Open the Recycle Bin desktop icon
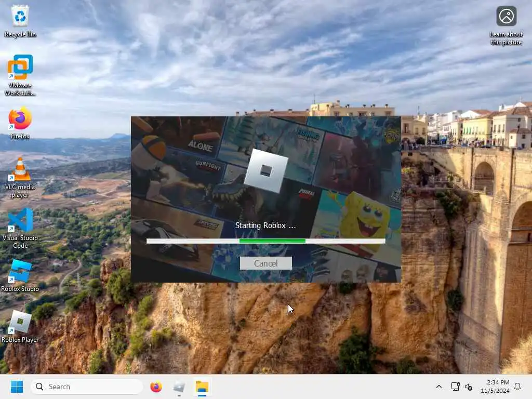Screen dimensions: 532x399 (x=20, y=21)
